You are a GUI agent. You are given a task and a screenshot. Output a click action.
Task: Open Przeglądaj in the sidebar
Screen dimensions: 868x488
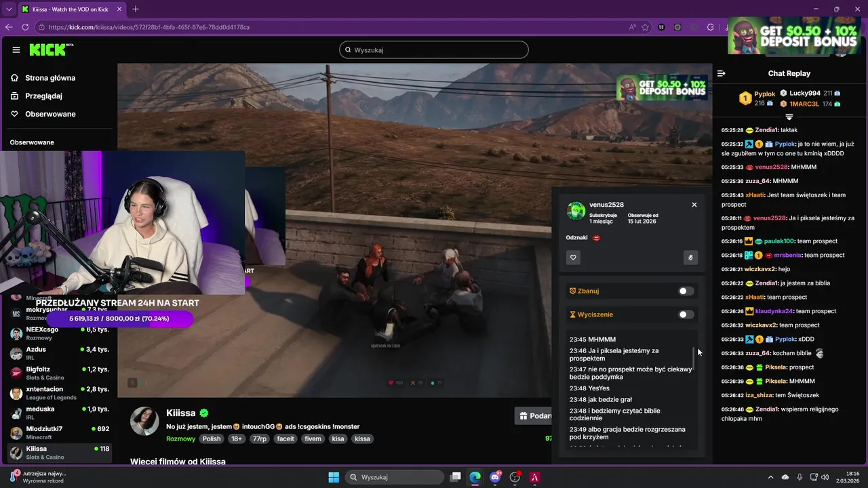click(43, 96)
